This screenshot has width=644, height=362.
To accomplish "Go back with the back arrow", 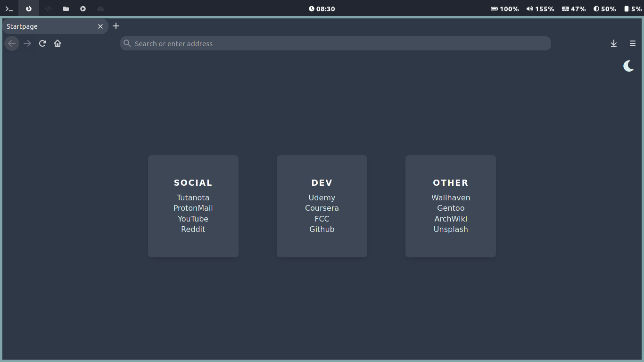I will pos(12,43).
